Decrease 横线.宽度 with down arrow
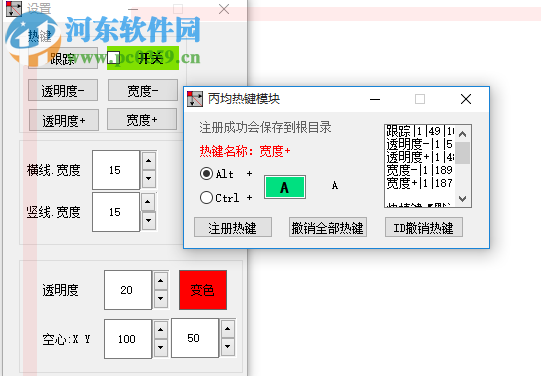Screen dimensions: 541x376 [x=149, y=178]
